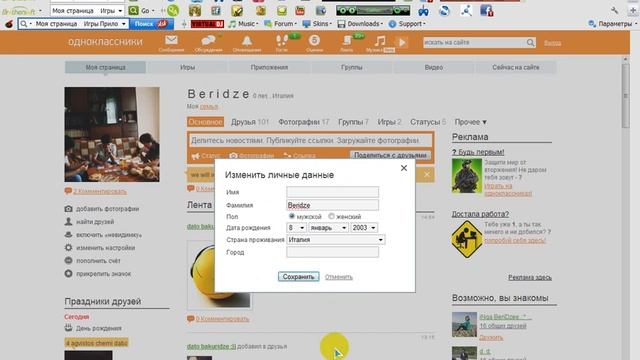Viewport: 640px width, 360px height.
Task: Open the Параметры toolbar menu
Action: (613, 24)
